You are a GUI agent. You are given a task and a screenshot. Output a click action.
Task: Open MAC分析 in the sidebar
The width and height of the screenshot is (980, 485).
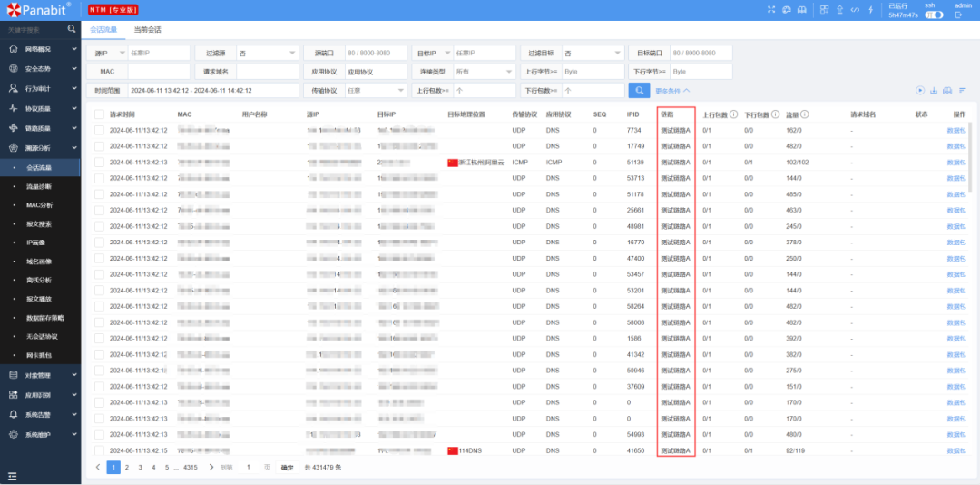point(39,204)
